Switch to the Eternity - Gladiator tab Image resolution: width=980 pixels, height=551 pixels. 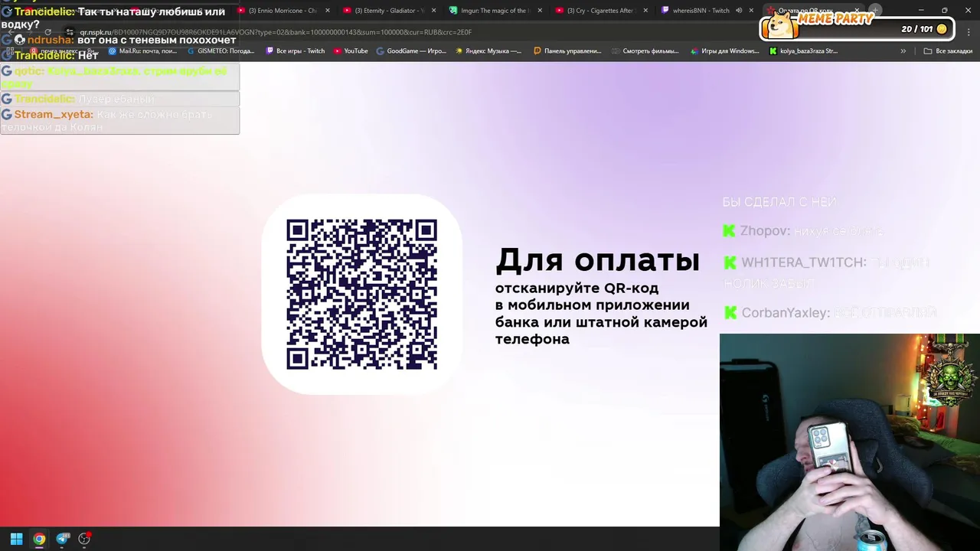click(x=389, y=11)
